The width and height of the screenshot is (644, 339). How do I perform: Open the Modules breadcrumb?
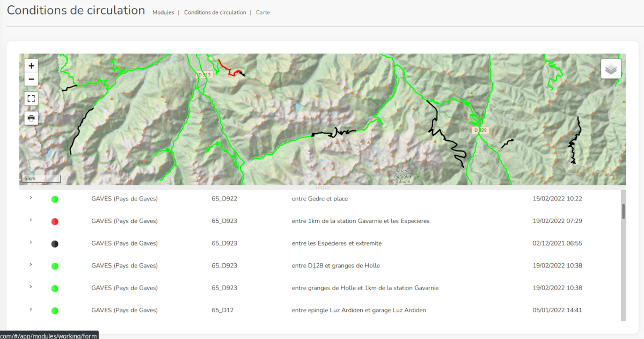point(163,12)
